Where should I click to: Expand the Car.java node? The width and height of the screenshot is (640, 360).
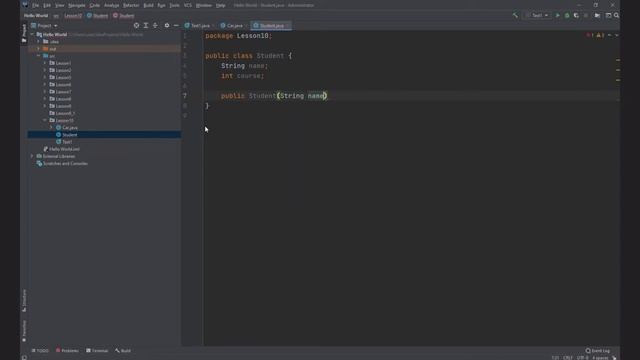coord(51,127)
